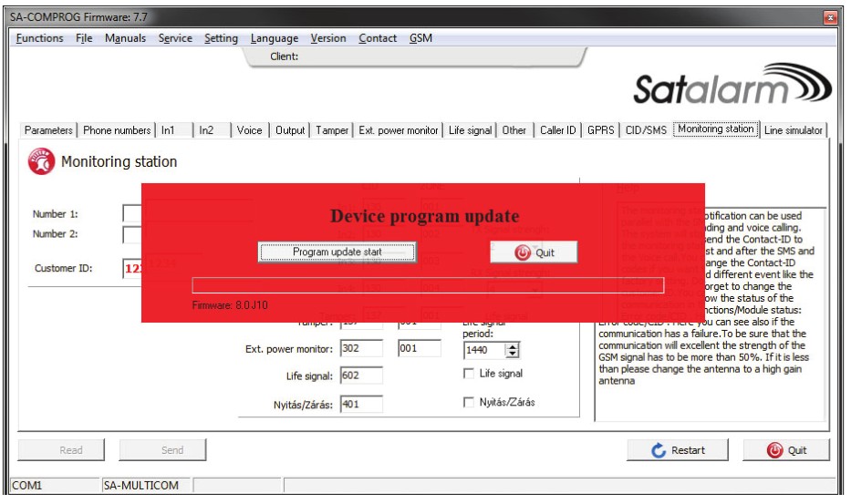Click the Number 1 input field
This screenshot has width=851, height=504.
(x=132, y=214)
